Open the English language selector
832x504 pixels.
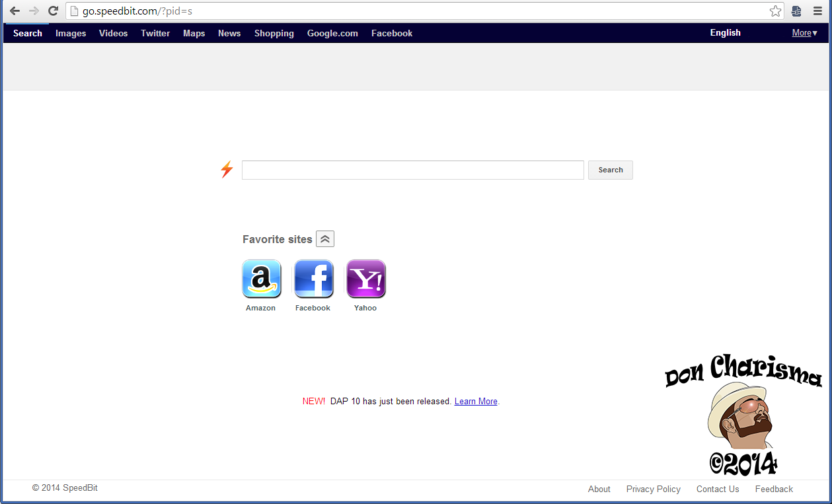725,33
